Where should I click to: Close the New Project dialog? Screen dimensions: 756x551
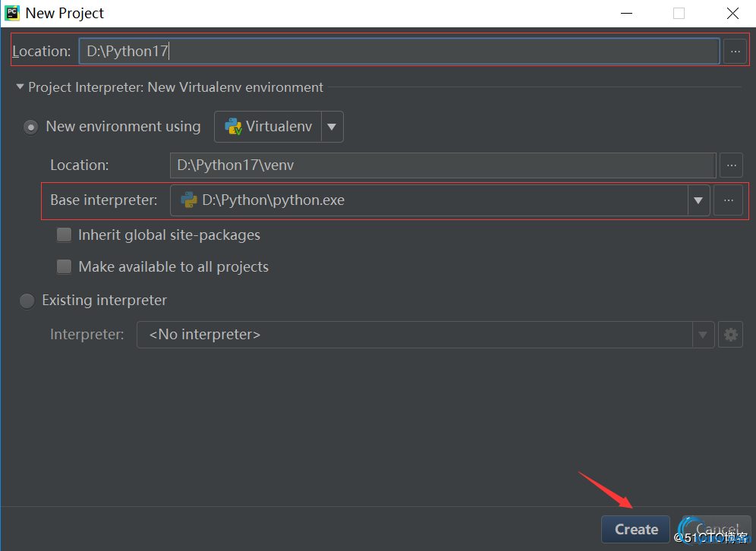[732, 13]
